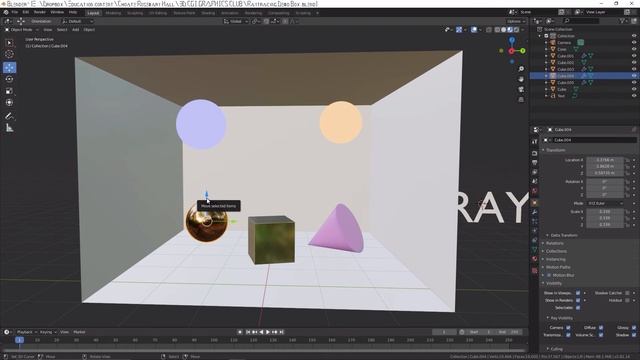Toggle visibility eye for selected Cube.004 row
The height and width of the screenshot is (360, 640).
(x=634, y=76)
